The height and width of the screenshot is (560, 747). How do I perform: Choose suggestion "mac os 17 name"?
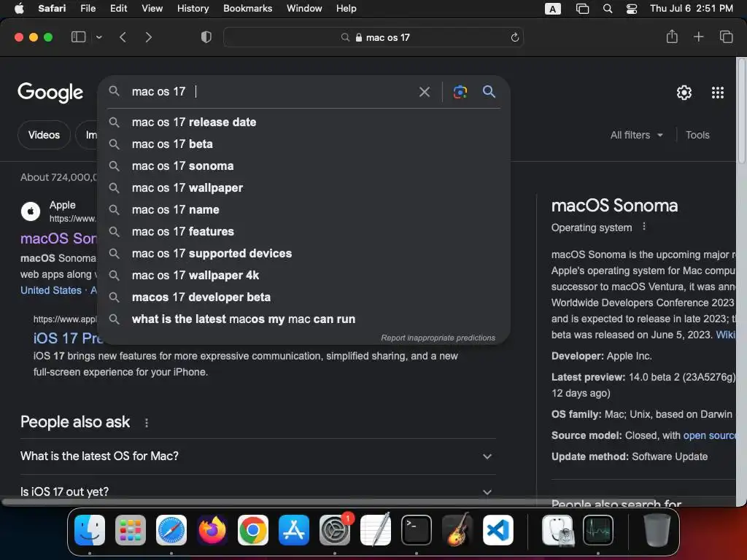click(303, 210)
